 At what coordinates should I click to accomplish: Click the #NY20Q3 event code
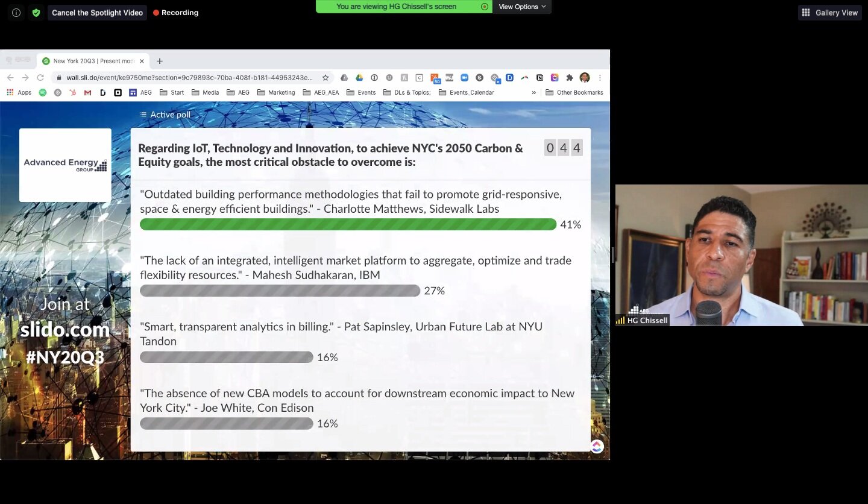pos(65,357)
